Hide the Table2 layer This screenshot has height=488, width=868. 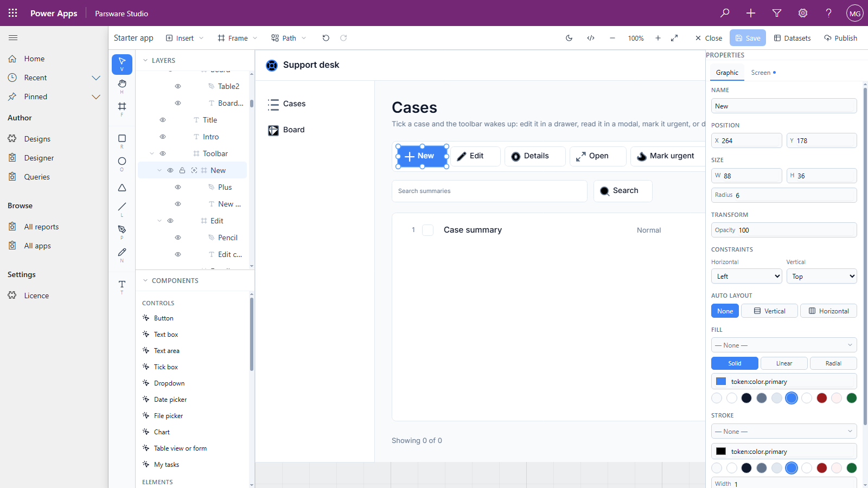pos(178,86)
